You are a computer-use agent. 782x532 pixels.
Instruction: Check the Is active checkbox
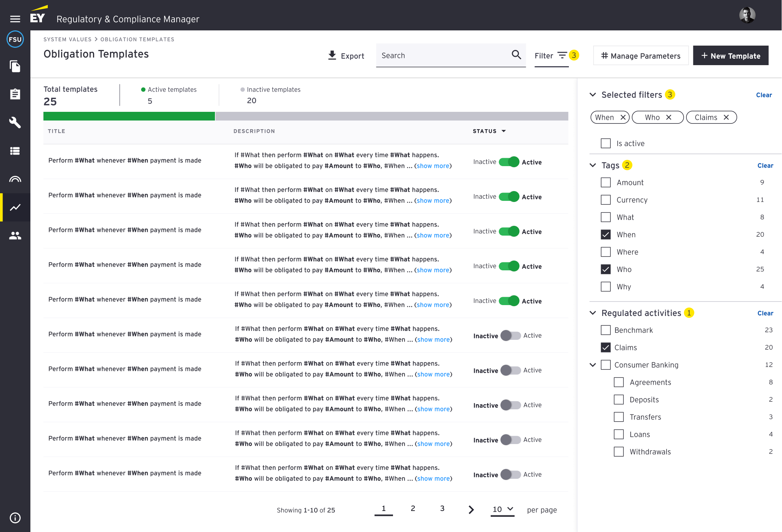(605, 143)
